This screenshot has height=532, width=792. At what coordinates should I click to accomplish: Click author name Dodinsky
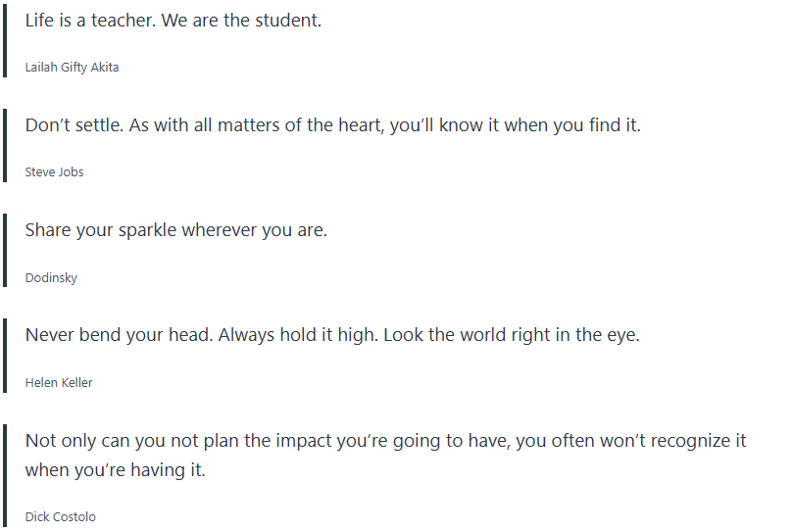(51, 278)
